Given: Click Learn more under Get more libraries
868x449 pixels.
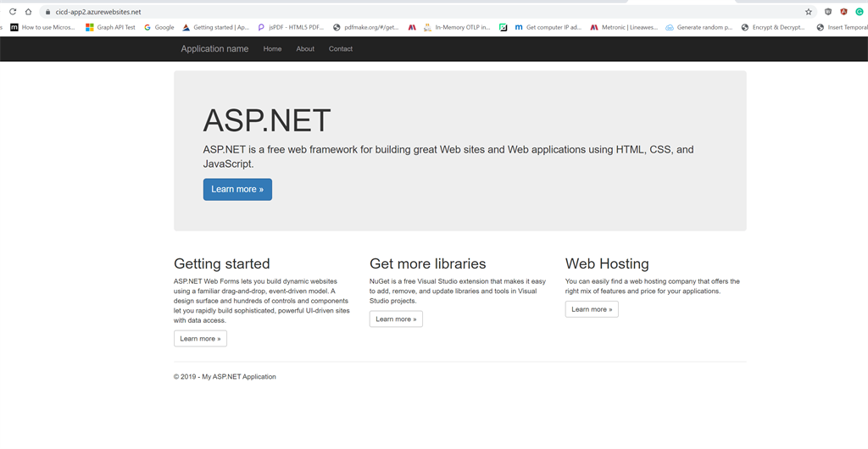Looking at the screenshot, I should (396, 319).
